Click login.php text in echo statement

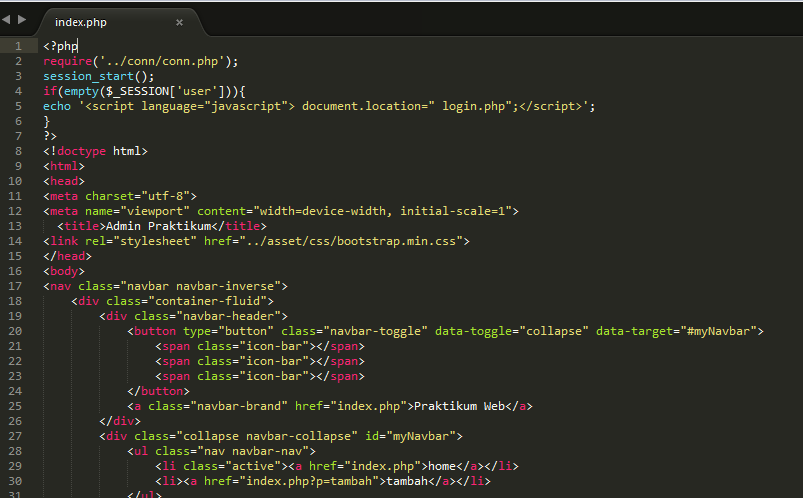point(474,106)
